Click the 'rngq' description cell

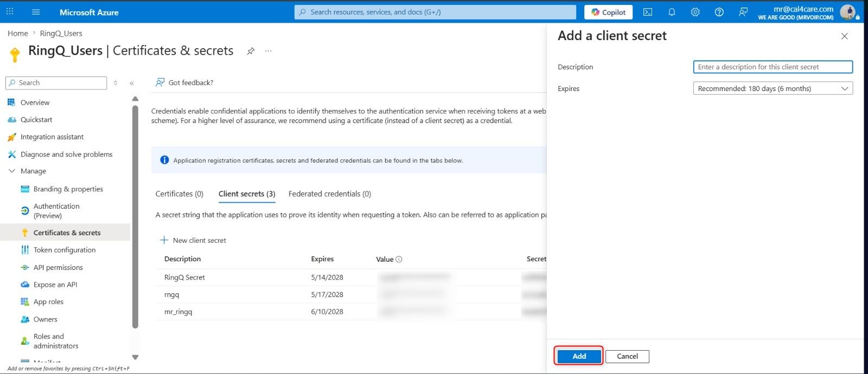pos(171,294)
